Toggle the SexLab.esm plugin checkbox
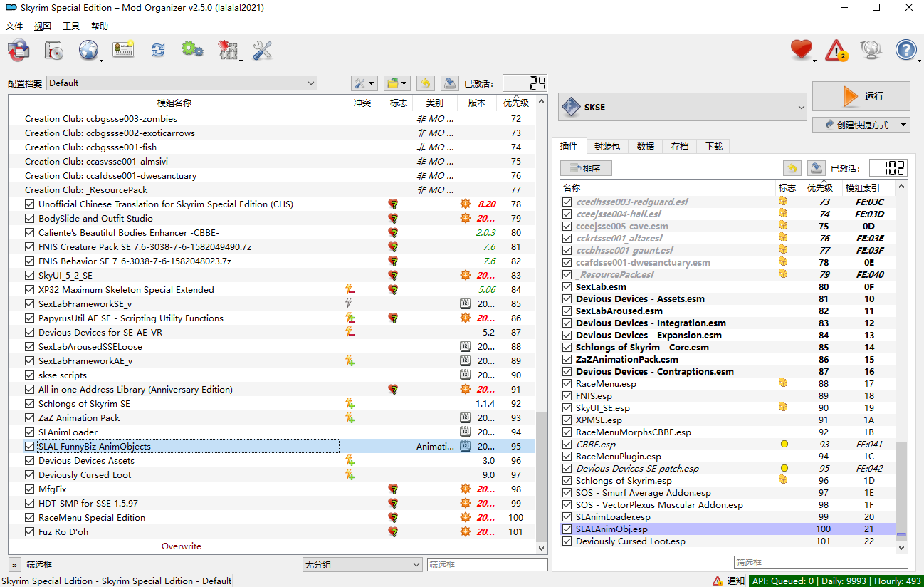924x587 pixels. [x=567, y=286]
